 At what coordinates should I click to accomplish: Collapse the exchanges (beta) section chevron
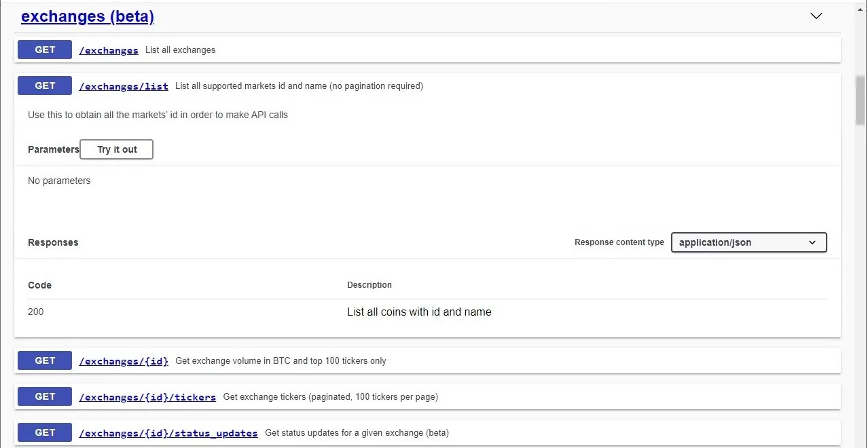pos(816,16)
